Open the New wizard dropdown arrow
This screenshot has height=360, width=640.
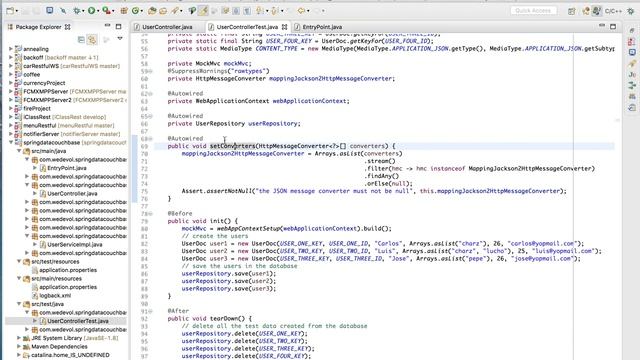click(17, 11)
